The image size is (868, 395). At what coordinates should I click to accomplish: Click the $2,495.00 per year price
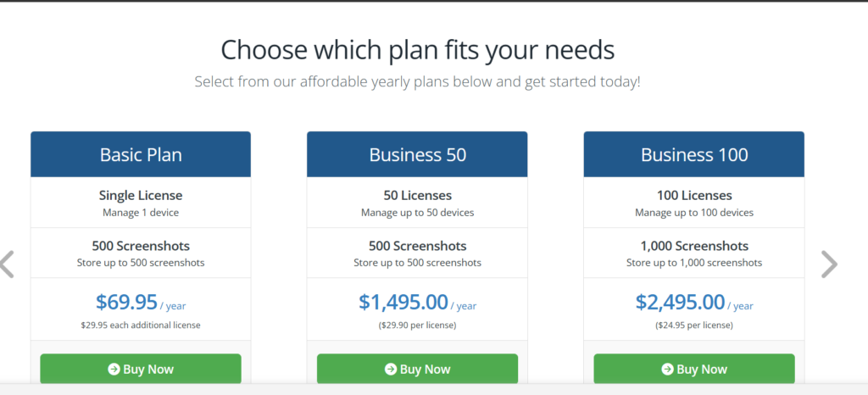click(694, 303)
